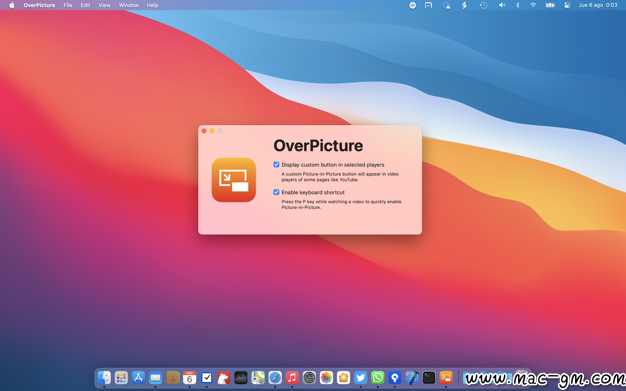Screen dimensions: 626x391
Task: Click the date and time in menu bar
Action: 598,5
